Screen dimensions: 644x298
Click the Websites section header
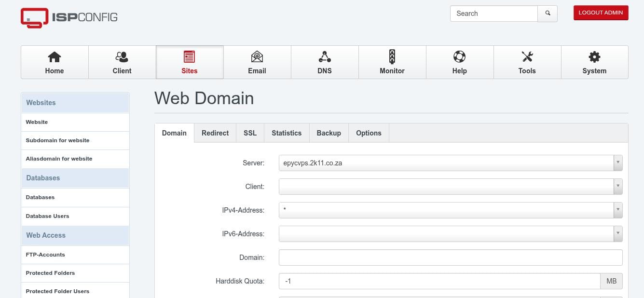click(75, 103)
